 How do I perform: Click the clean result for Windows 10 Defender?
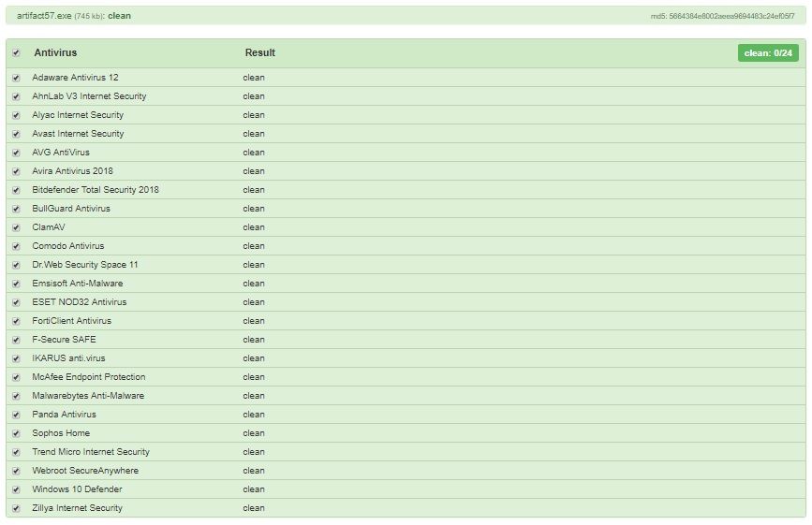click(x=254, y=489)
